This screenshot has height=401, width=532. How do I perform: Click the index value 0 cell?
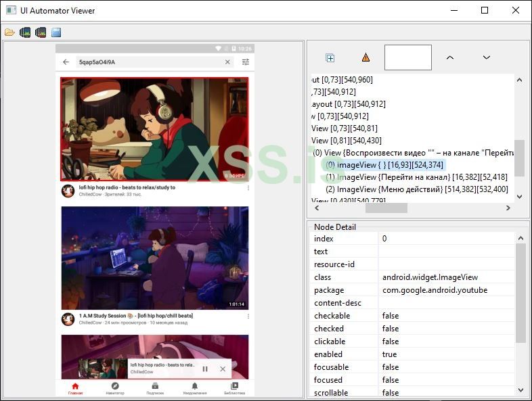click(x=447, y=239)
